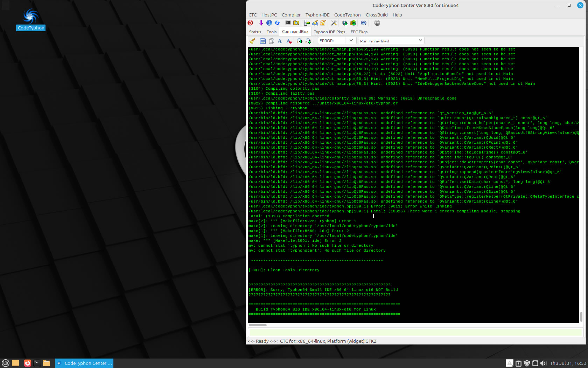Viewport: 588px width, 368px height.
Task: Click the blue letter A font icon
Action: pyautogui.click(x=280, y=41)
